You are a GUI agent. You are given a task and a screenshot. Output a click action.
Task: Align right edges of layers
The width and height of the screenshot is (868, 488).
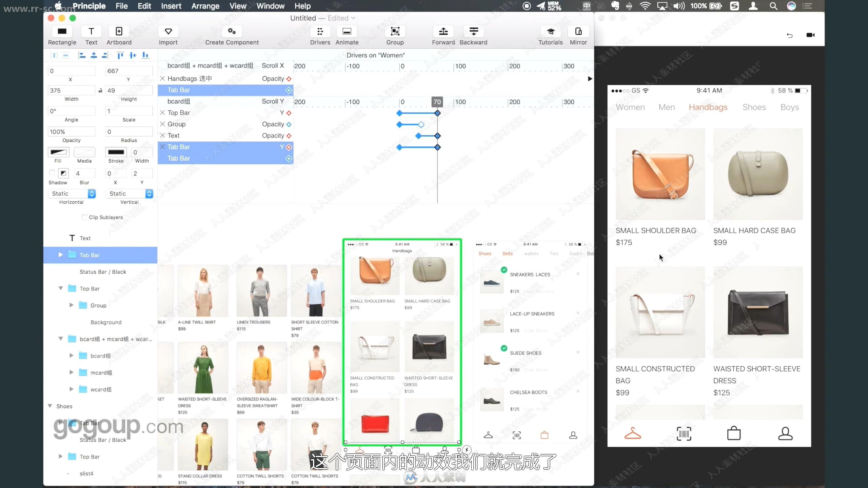[105, 55]
